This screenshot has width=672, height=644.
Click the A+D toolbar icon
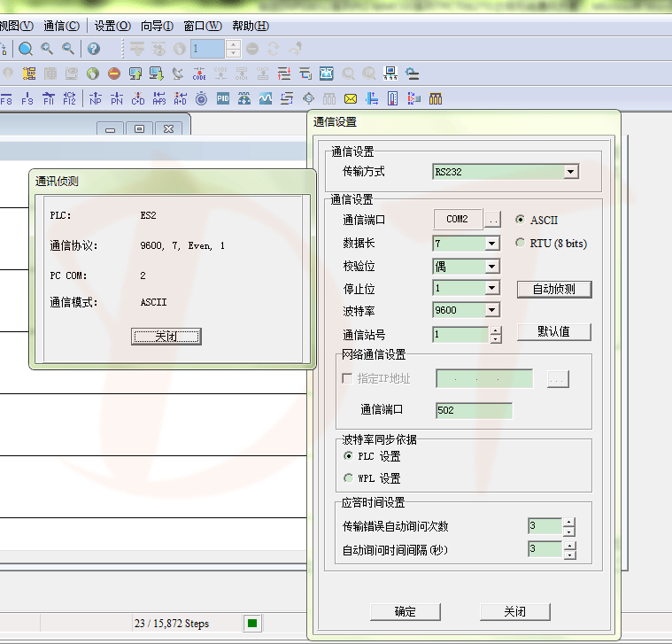(180, 98)
